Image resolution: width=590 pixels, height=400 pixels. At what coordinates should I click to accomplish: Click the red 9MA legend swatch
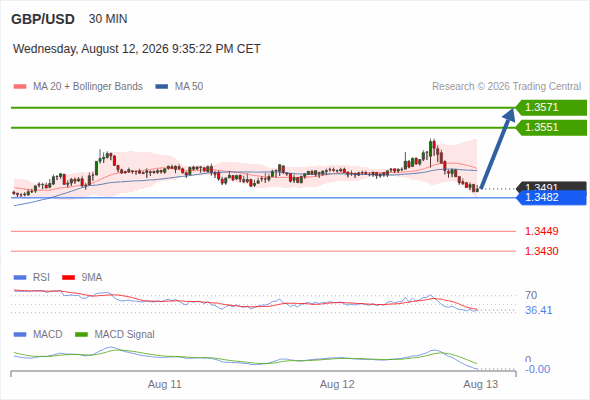click(68, 278)
